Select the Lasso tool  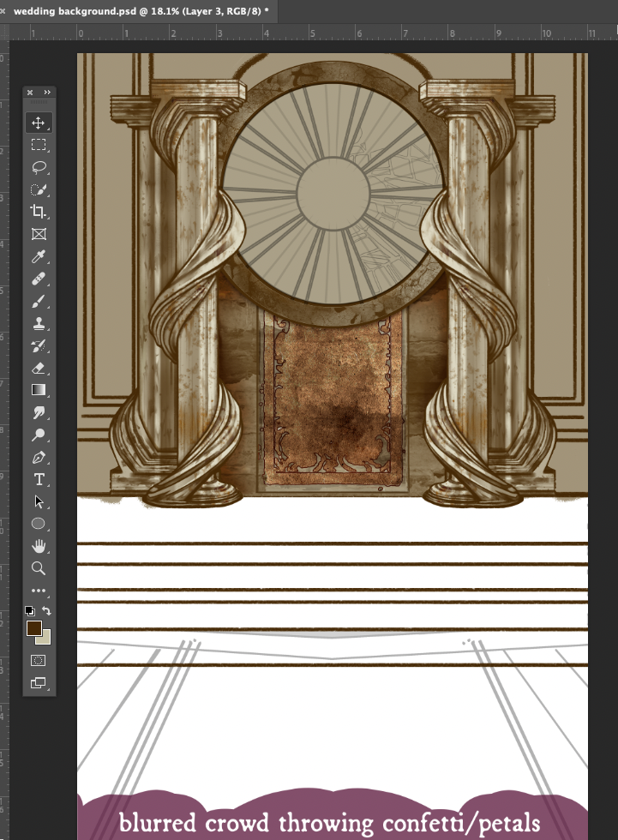pos(39,167)
